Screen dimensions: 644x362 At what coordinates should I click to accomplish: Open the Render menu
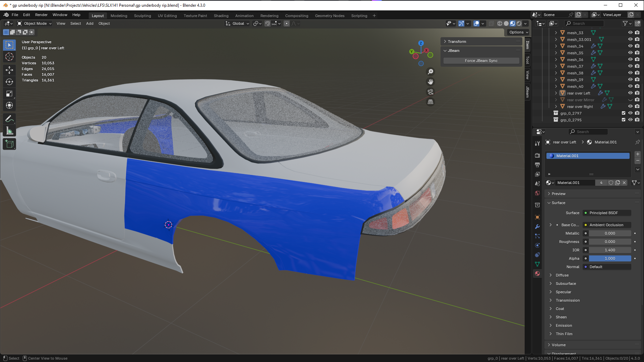point(41,15)
